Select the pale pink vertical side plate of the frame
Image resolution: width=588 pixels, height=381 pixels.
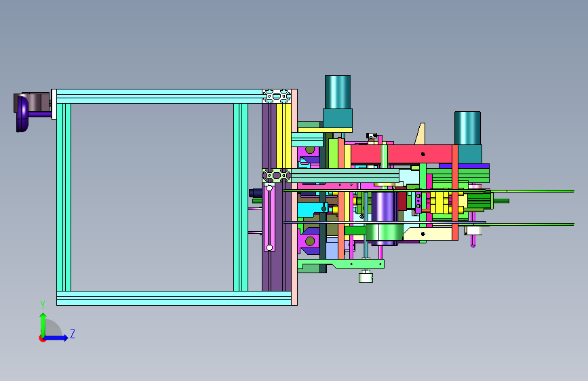tap(294, 197)
